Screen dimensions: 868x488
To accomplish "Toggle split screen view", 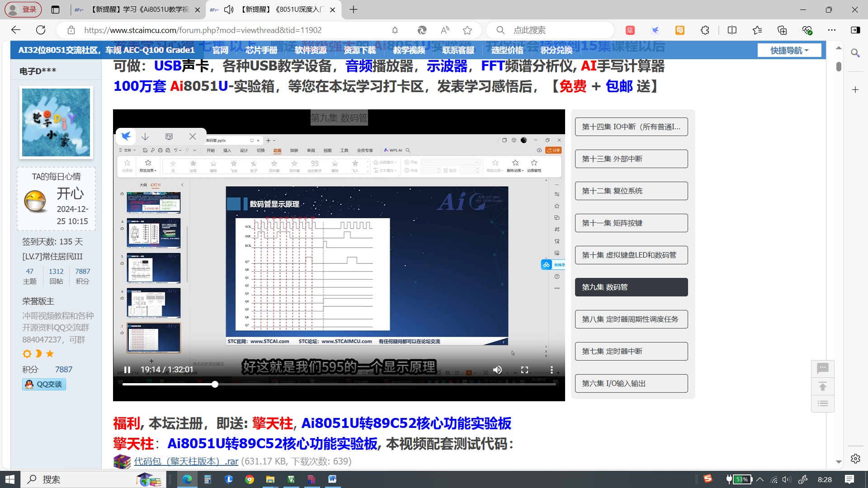I will click(x=732, y=30).
